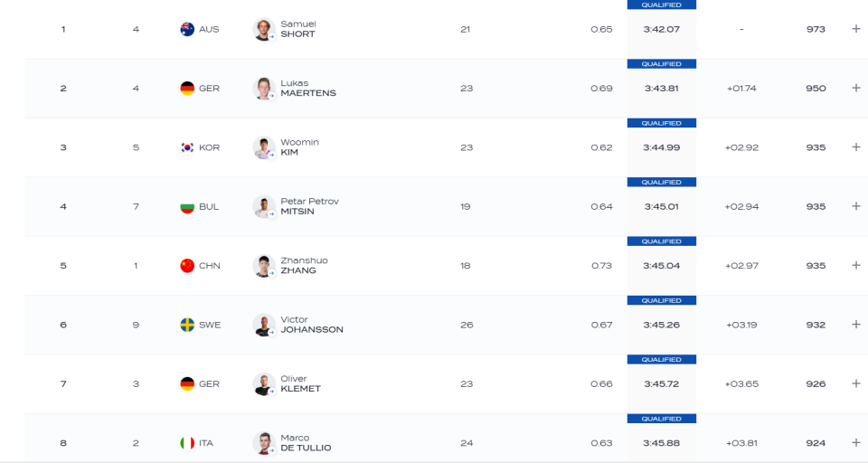Click the China flag icon

(x=187, y=266)
